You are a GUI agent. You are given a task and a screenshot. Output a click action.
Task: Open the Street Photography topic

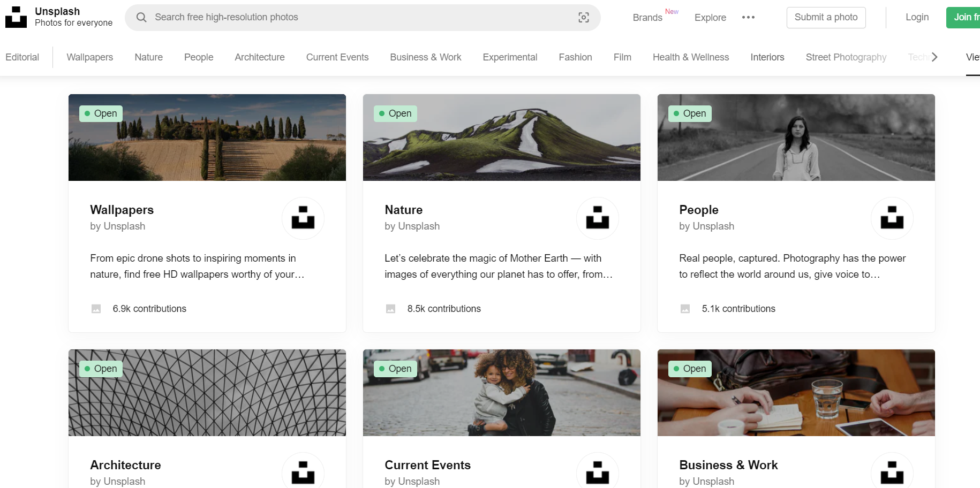click(846, 57)
